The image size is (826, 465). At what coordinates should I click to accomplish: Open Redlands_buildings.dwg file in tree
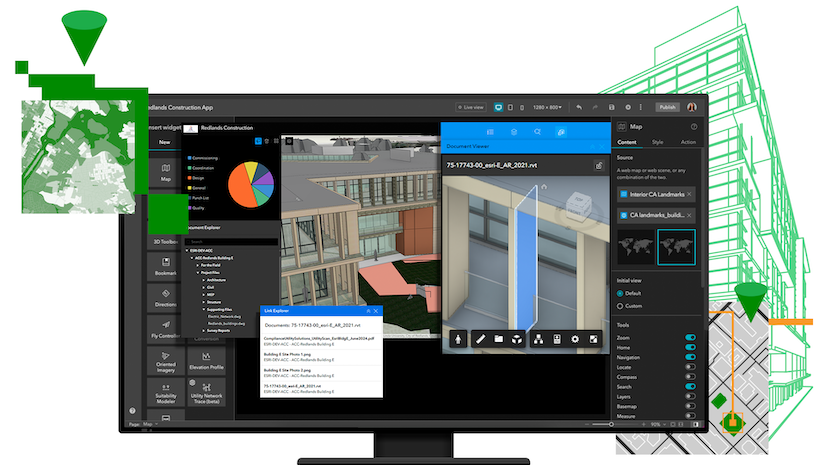226,323
